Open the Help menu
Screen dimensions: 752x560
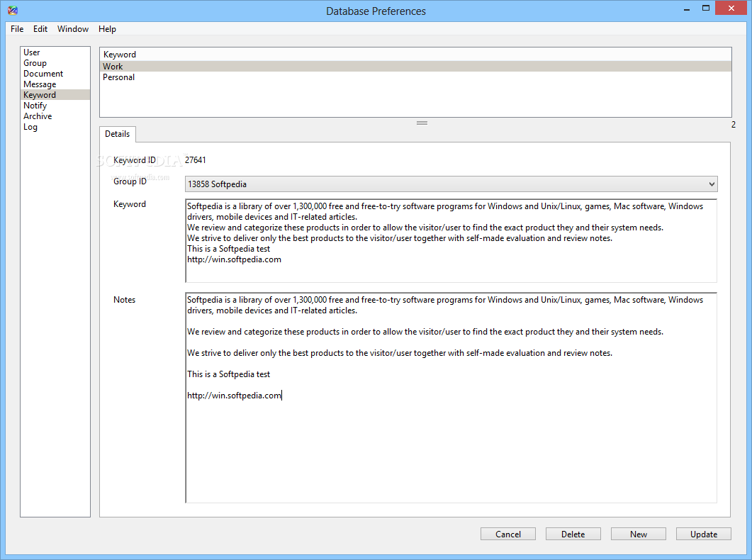point(107,29)
